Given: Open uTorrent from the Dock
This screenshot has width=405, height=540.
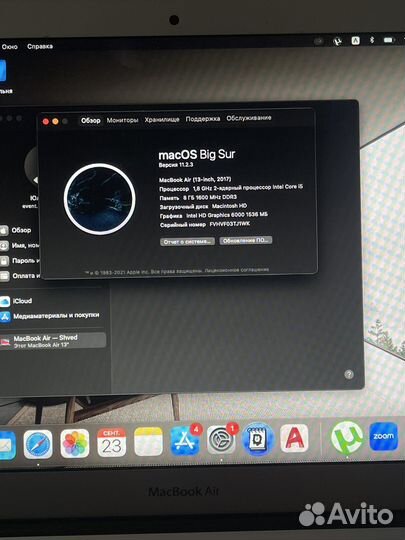Looking at the screenshot, I should (347, 437).
